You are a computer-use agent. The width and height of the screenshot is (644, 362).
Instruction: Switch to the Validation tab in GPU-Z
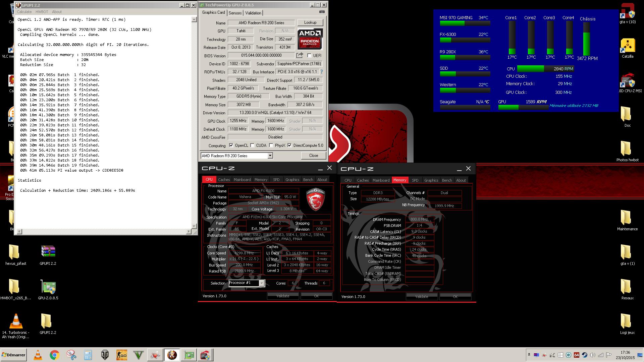pyautogui.click(x=253, y=13)
